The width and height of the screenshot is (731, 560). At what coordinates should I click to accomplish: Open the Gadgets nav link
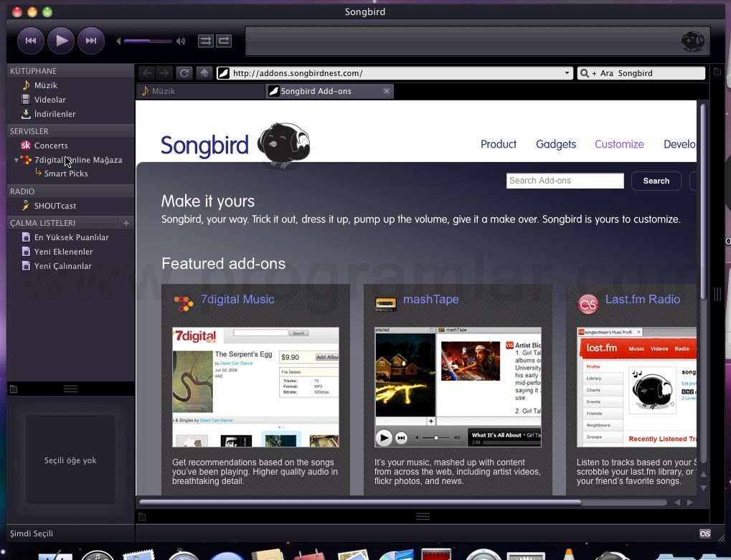point(556,144)
